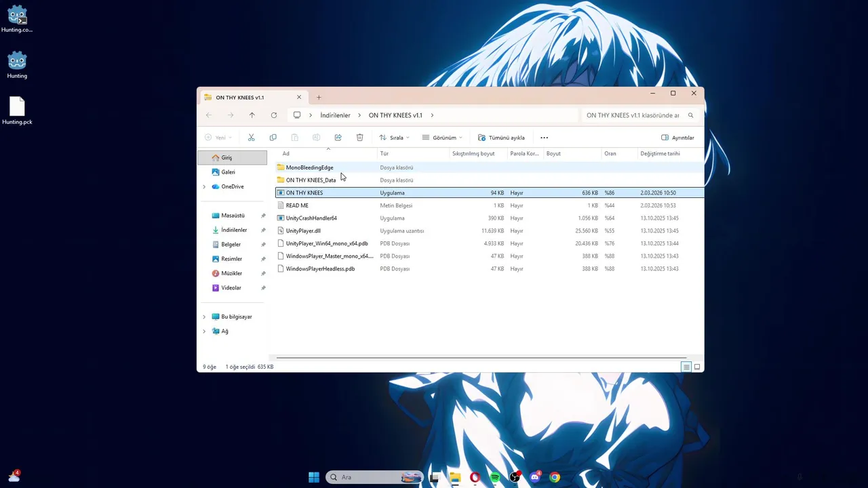Open Discord from the taskbar
Image resolution: width=868 pixels, height=488 pixels.
[535, 477]
